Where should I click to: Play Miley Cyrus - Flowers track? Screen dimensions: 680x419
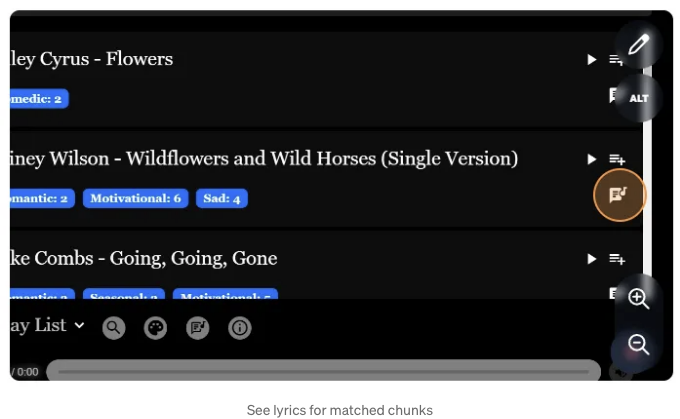(592, 59)
